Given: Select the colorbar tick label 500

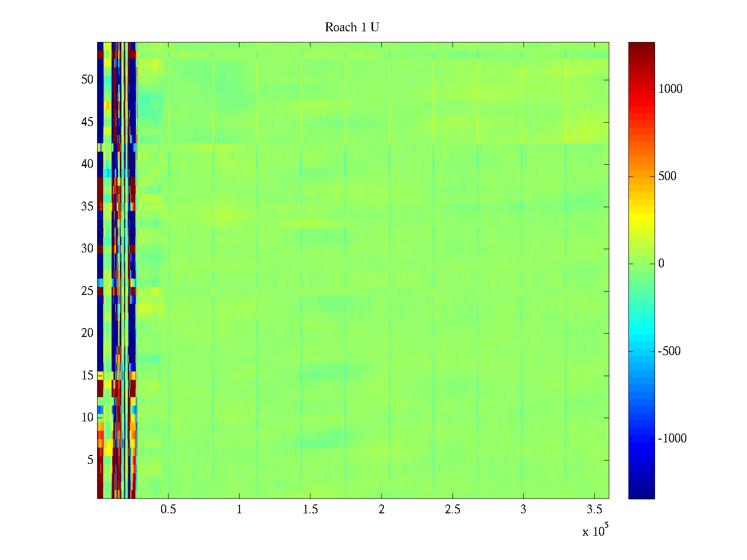Looking at the screenshot, I should pos(667,176).
